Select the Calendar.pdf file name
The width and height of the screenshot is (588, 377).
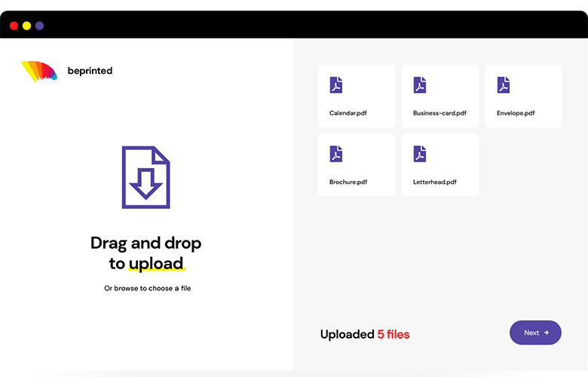click(x=348, y=113)
